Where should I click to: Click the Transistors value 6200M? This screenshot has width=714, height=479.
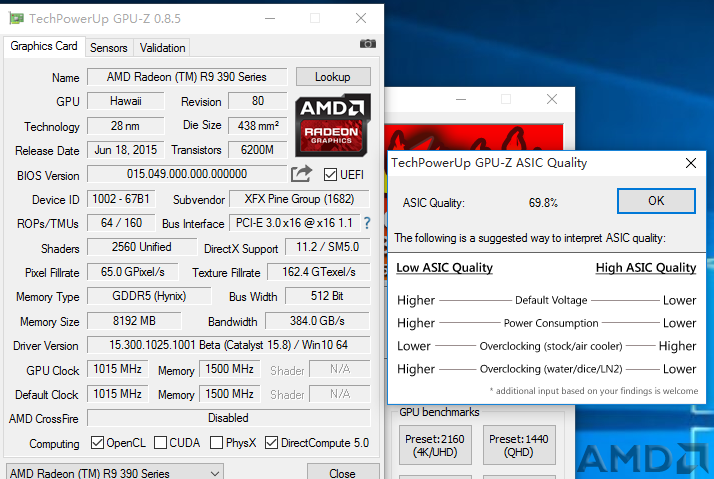[258, 149]
